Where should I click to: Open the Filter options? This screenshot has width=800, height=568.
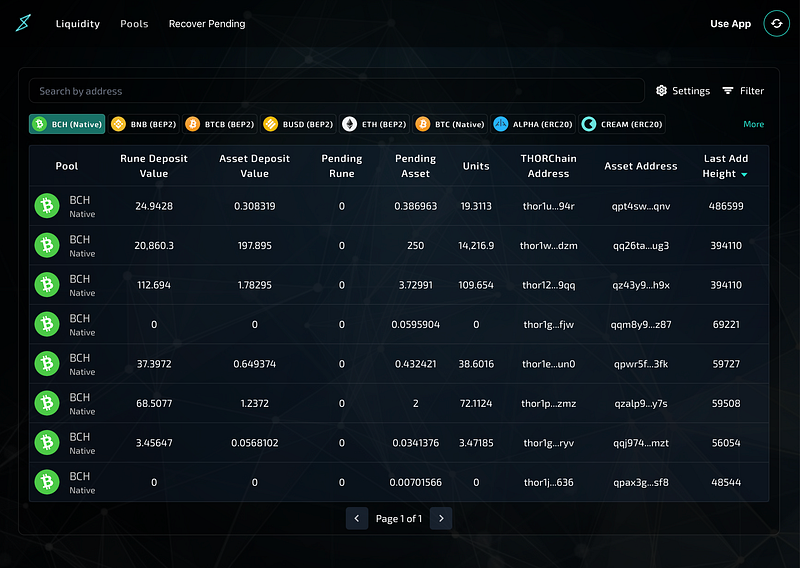[x=743, y=91]
